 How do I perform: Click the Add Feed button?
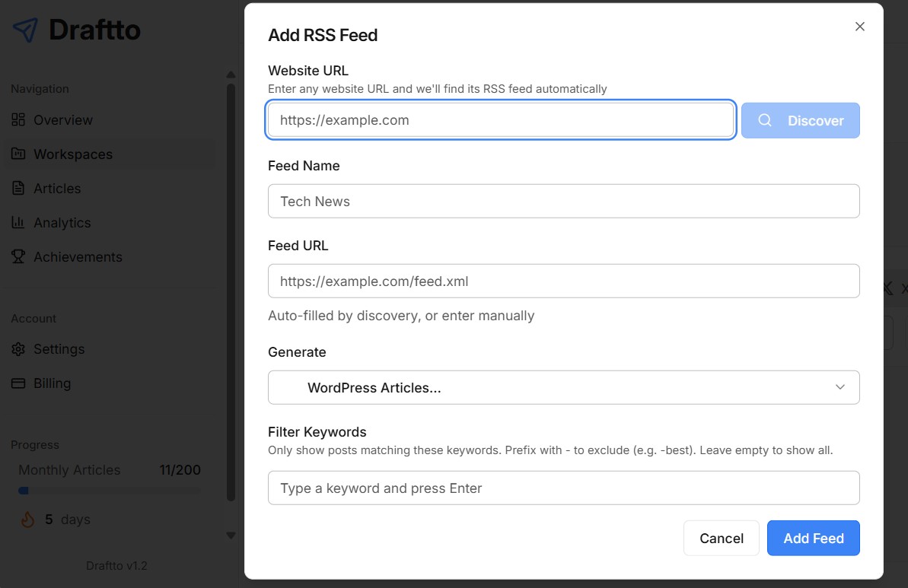[x=813, y=539]
